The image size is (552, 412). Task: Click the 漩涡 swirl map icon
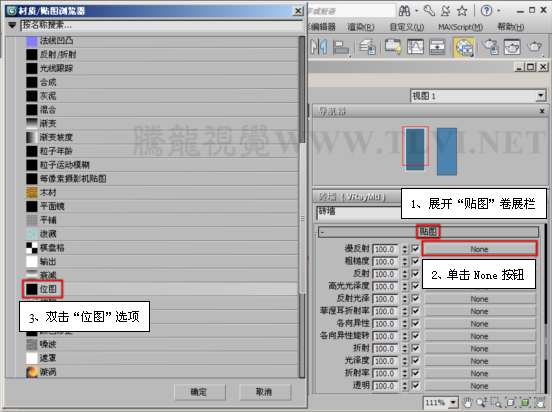[32, 372]
